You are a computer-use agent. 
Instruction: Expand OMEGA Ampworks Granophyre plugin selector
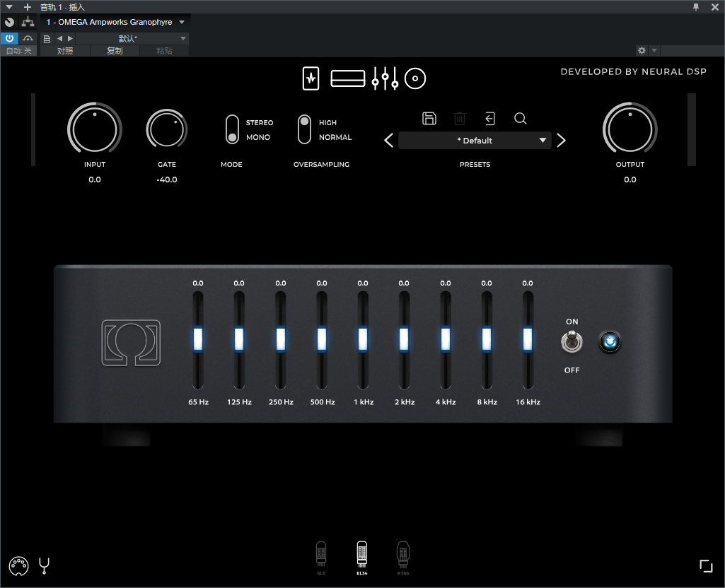click(115, 22)
